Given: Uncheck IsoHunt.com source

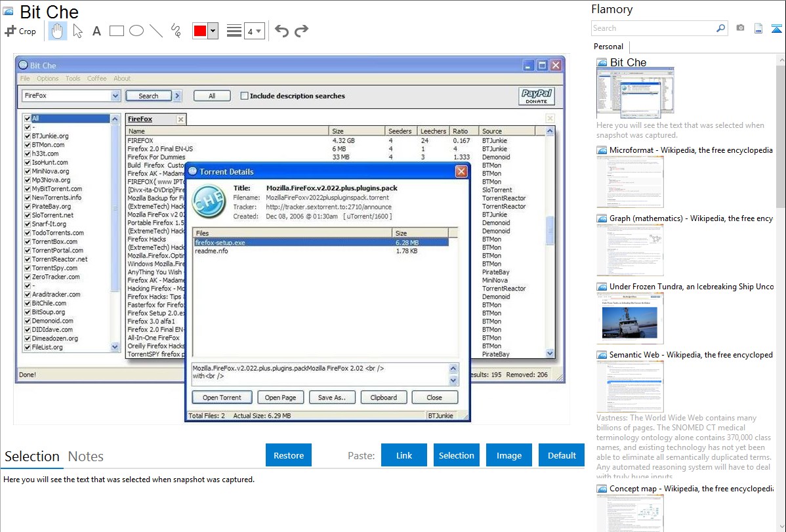Looking at the screenshot, I should (28, 163).
